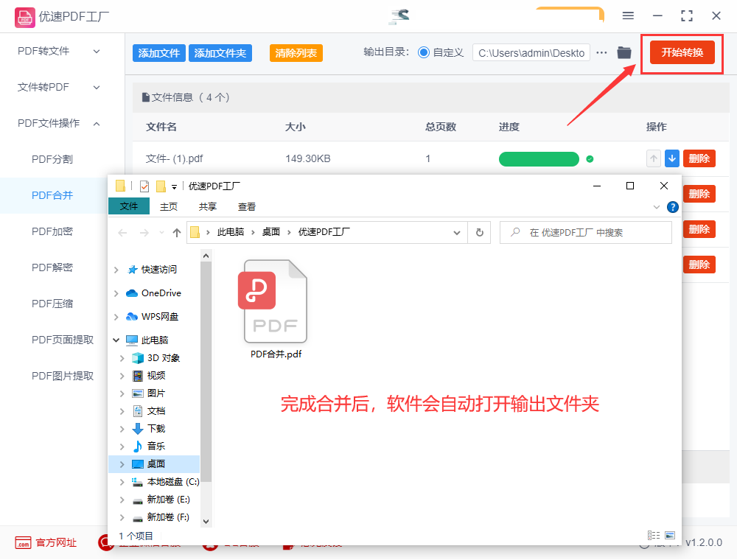This screenshot has height=560, width=737.
Task: Click the Explorer forward arrow
Action: click(144, 233)
